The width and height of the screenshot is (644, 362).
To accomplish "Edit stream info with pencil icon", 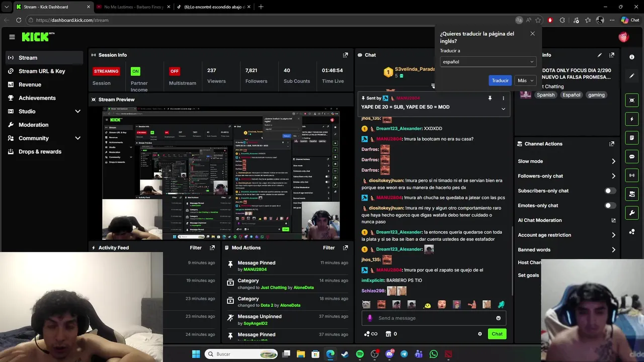I will [600, 55].
